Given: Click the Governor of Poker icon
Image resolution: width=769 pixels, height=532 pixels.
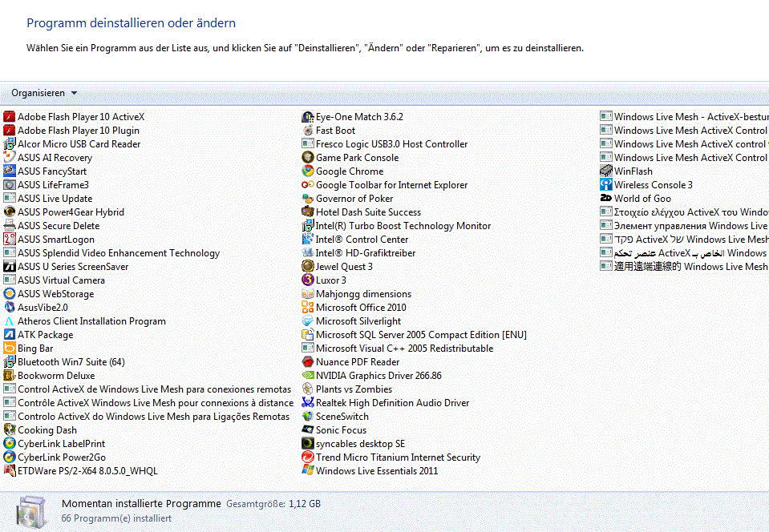Looking at the screenshot, I should pyautogui.click(x=307, y=199).
